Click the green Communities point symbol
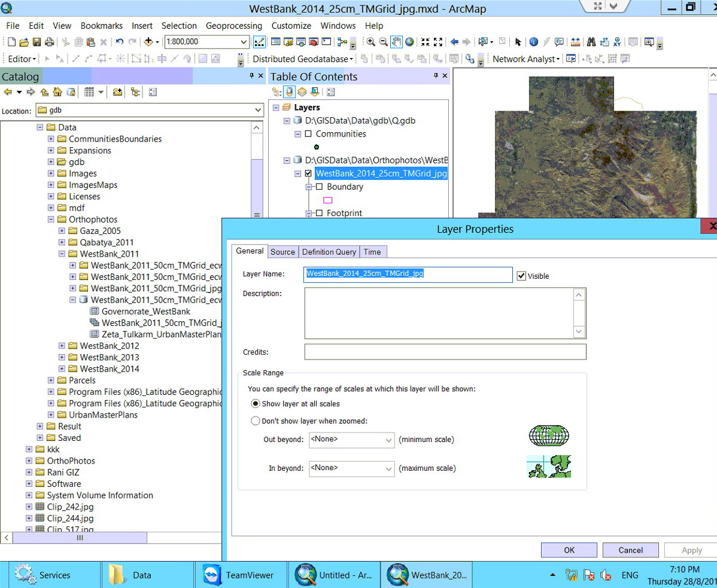The height and width of the screenshot is (588, 717). (x=317, y=147)
